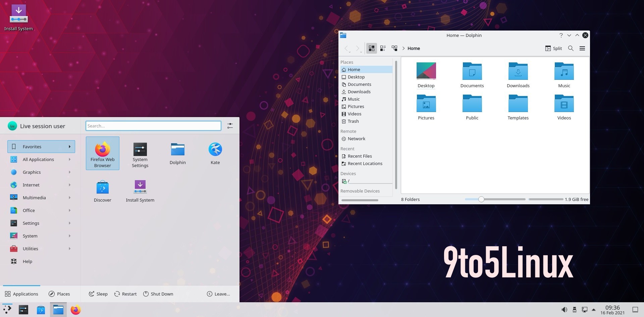
Task: Open back-history dropdown in Dolphin
Action: coord(350,52)
